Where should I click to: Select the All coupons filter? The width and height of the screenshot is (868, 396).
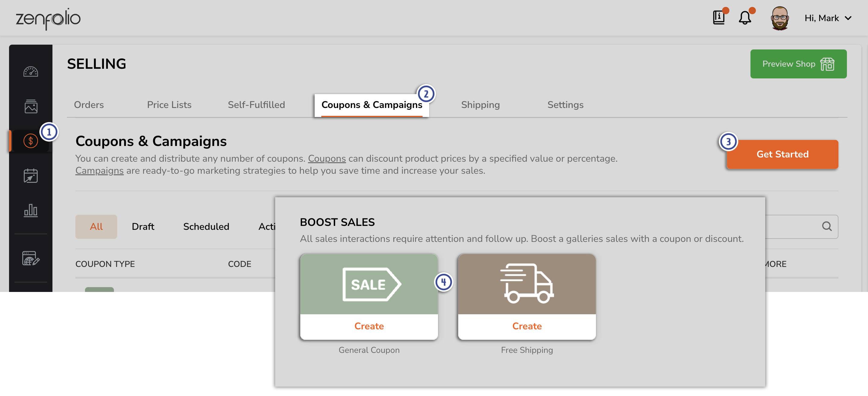click(x=96, y=226)
